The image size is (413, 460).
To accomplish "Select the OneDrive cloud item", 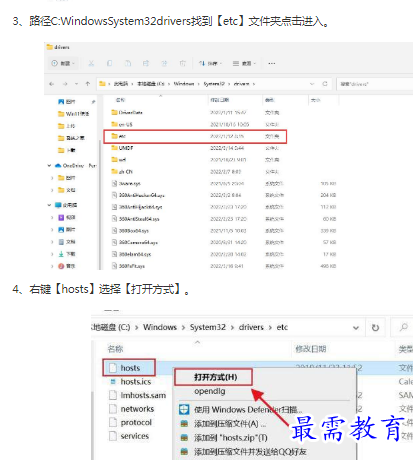I will (58, 165).
